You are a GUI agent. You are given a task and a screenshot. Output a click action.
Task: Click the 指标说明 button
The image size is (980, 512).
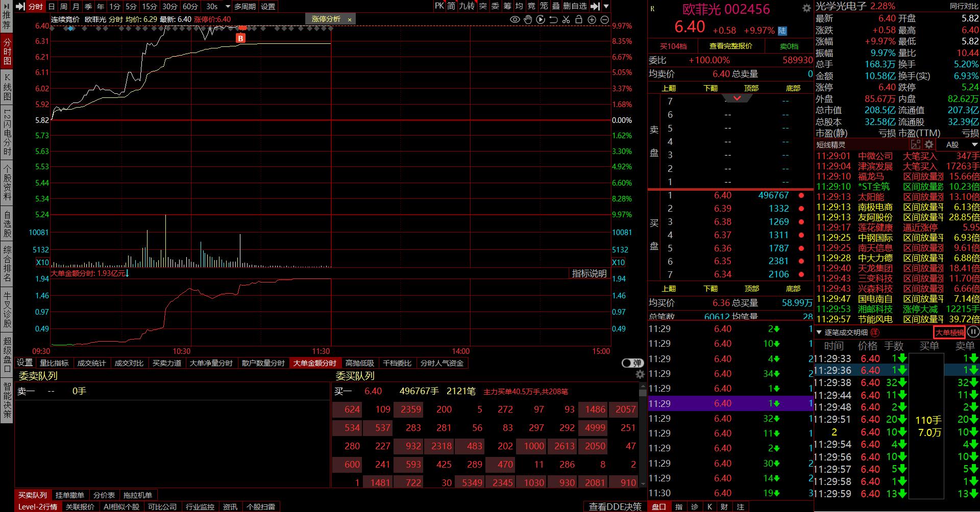point(589,274)
